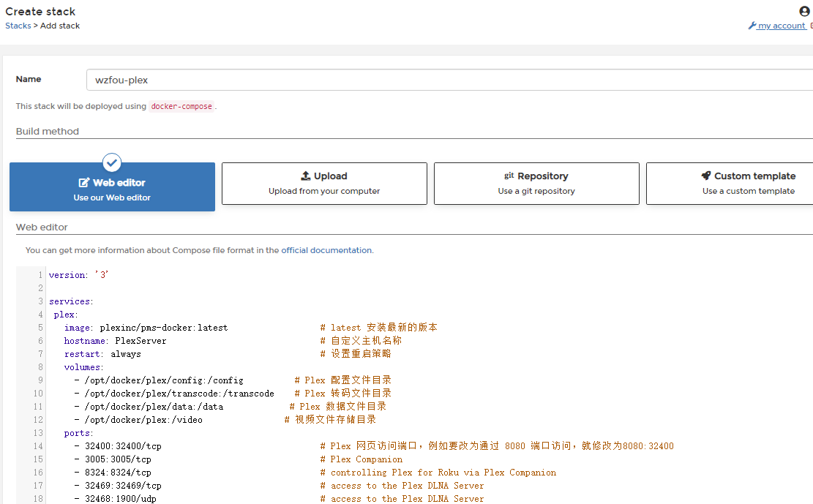This screenshot has height=504, width=813.
Task: Click the edit pencil icon in Web editor tile
Action: pos(84,183)
